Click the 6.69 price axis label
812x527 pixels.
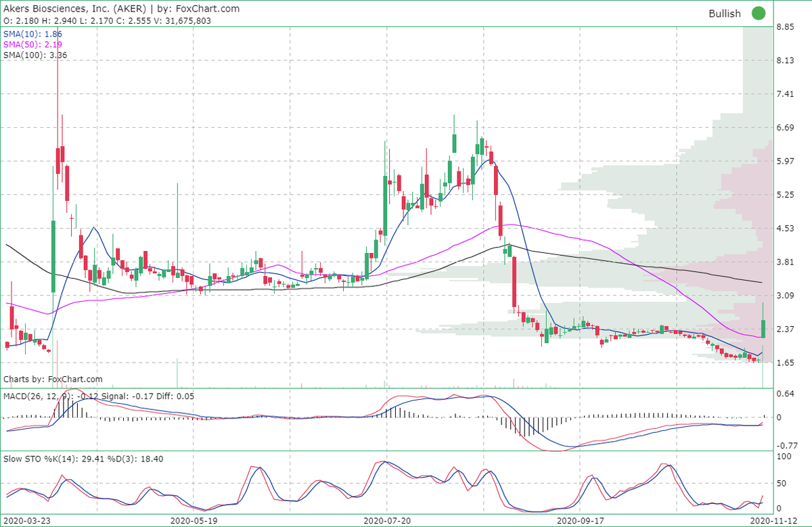pos(785,128)
